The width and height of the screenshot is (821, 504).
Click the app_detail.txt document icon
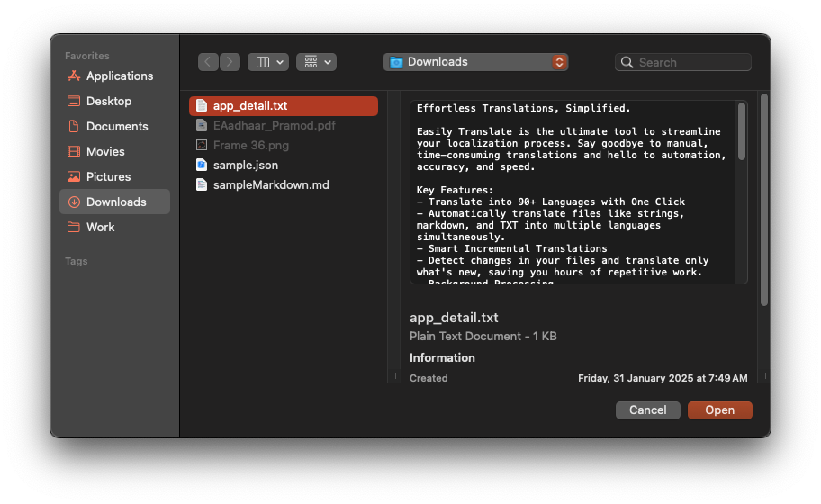pyautogui.click(x=202, y=105)
